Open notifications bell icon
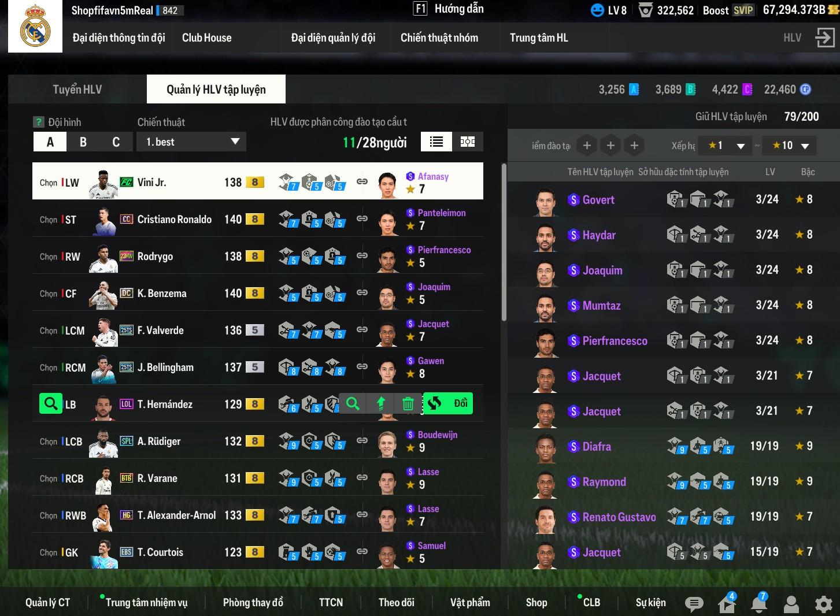The height and width of the screenshot is (616, 840). click(758, 603)
